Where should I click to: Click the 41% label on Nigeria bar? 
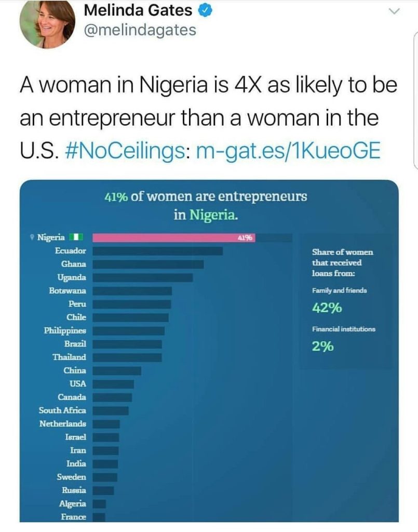click(x=245, y=238)
